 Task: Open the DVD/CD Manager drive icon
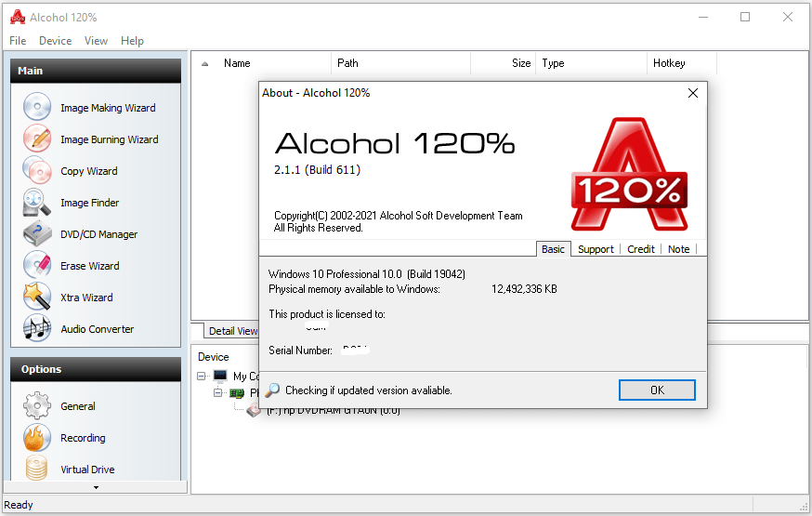37,233
